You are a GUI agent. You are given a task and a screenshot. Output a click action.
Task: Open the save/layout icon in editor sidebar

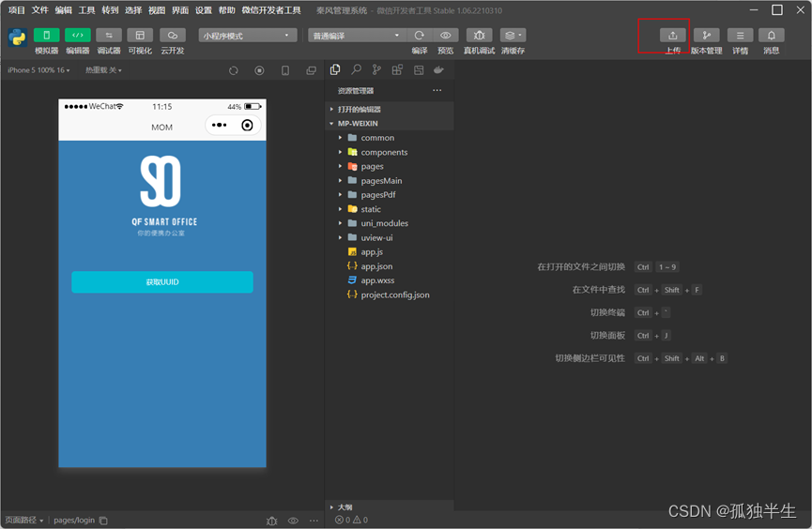click(419, 69)
